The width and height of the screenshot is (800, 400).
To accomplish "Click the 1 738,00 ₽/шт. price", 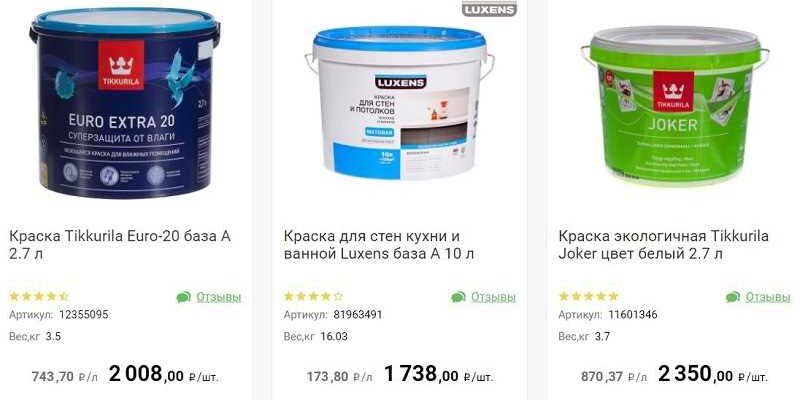I will tap(438, 375).
